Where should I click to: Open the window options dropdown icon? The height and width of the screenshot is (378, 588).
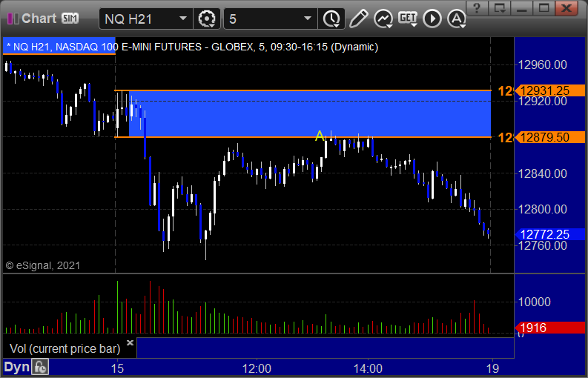point(500,7)
